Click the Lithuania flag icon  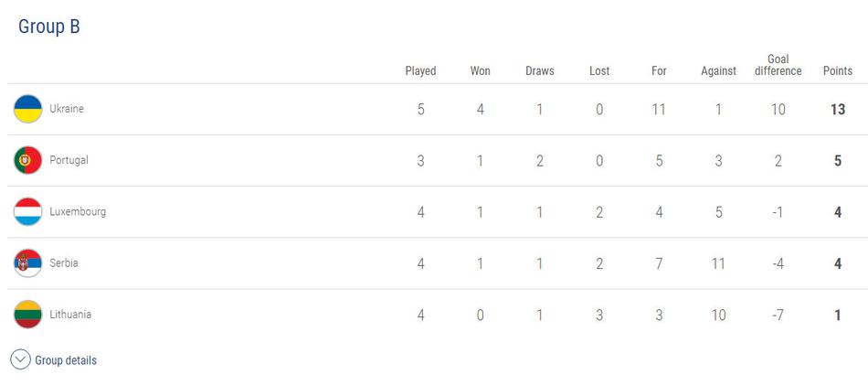pyautogui.click(x=27, y=314)
